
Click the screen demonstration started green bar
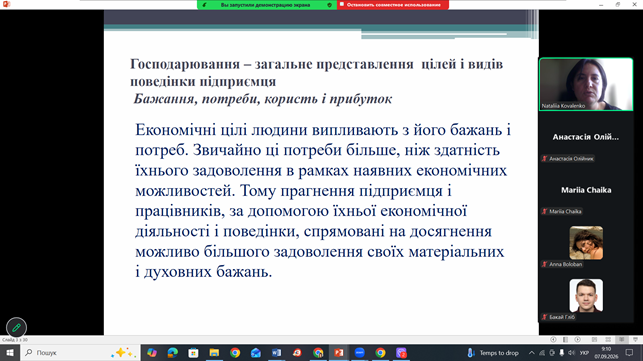click(267, 5)
